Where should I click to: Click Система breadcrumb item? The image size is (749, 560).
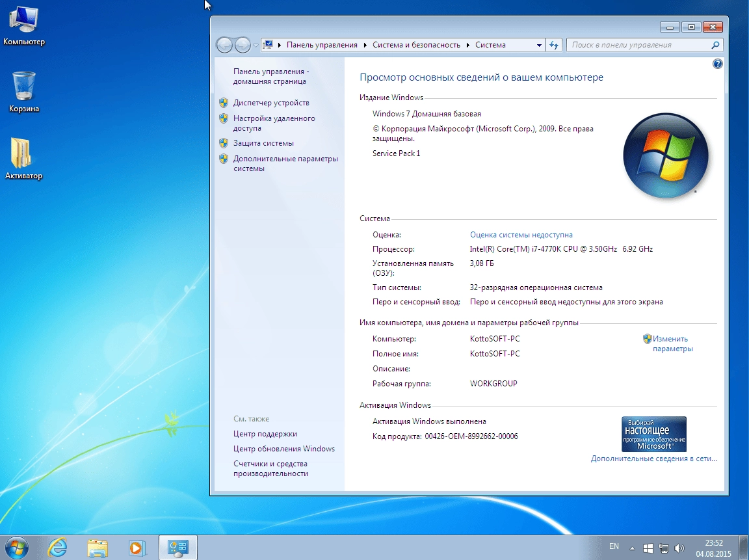[490, 45]
